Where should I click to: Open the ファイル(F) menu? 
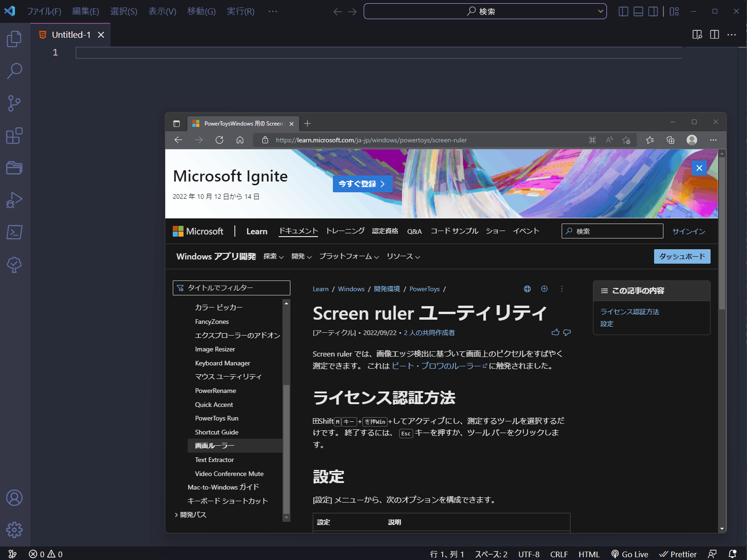[x=44, y=11]
